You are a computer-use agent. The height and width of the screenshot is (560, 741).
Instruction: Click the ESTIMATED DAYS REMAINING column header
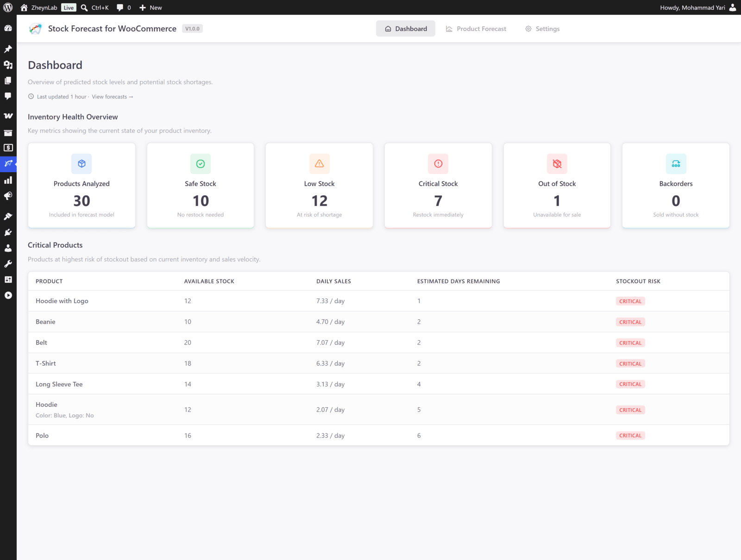point(458,281)
